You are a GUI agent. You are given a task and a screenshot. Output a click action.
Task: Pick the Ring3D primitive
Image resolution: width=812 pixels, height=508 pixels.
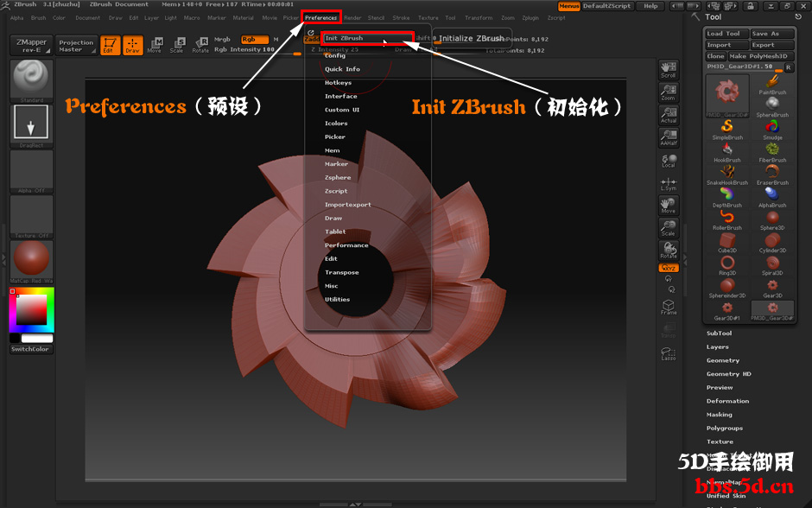727,265
